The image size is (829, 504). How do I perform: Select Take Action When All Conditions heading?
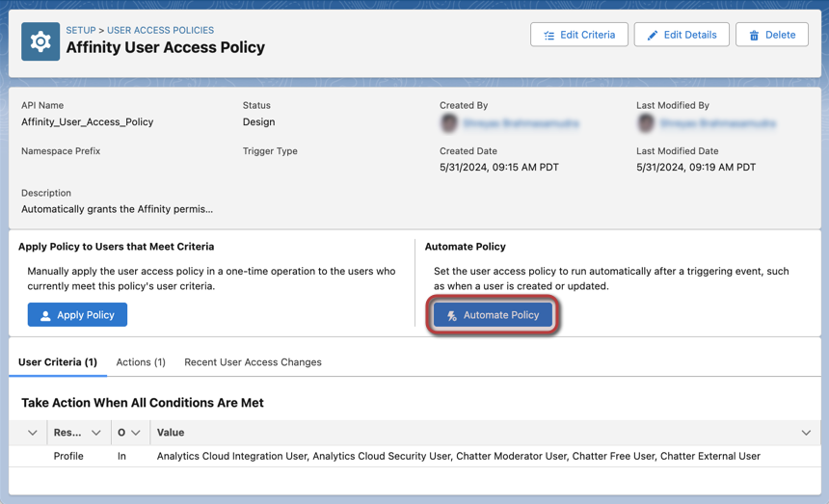click(143, 403)
